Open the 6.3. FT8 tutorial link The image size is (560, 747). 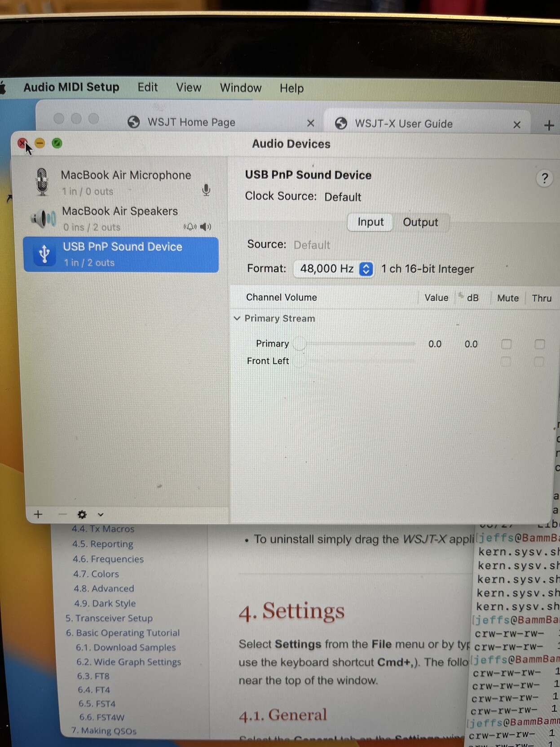click(93, 676)
